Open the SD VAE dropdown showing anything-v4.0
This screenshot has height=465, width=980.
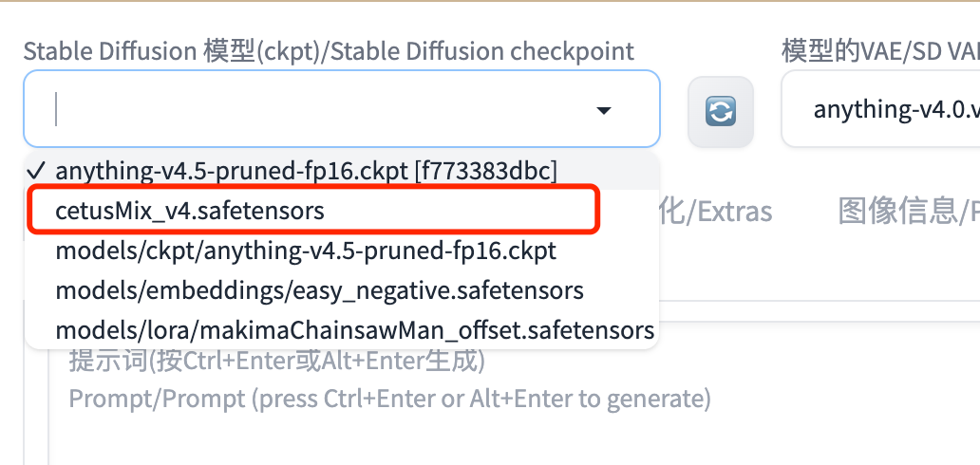[880, 109]
